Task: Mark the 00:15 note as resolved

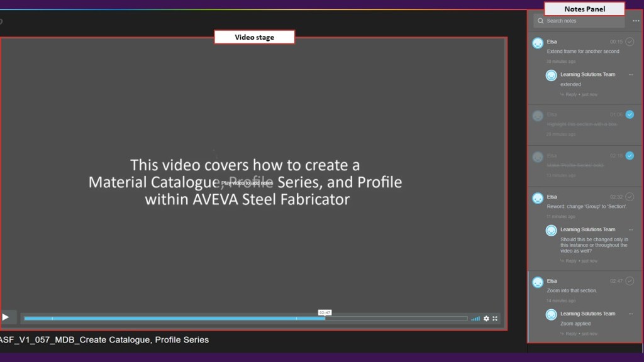Action: [630, 42]
